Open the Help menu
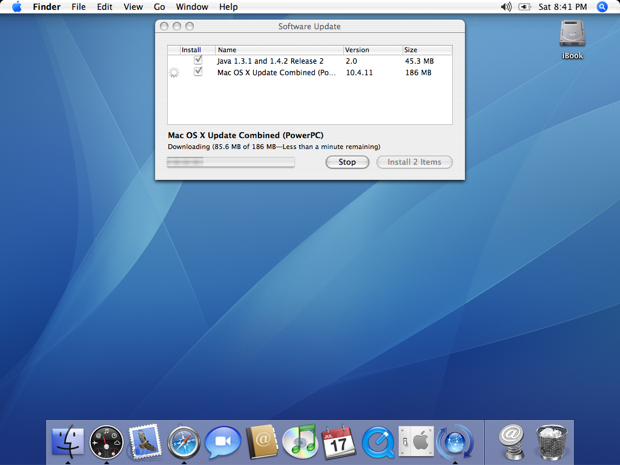The height and width of the screenshot is (465, 620). [229, 7]
